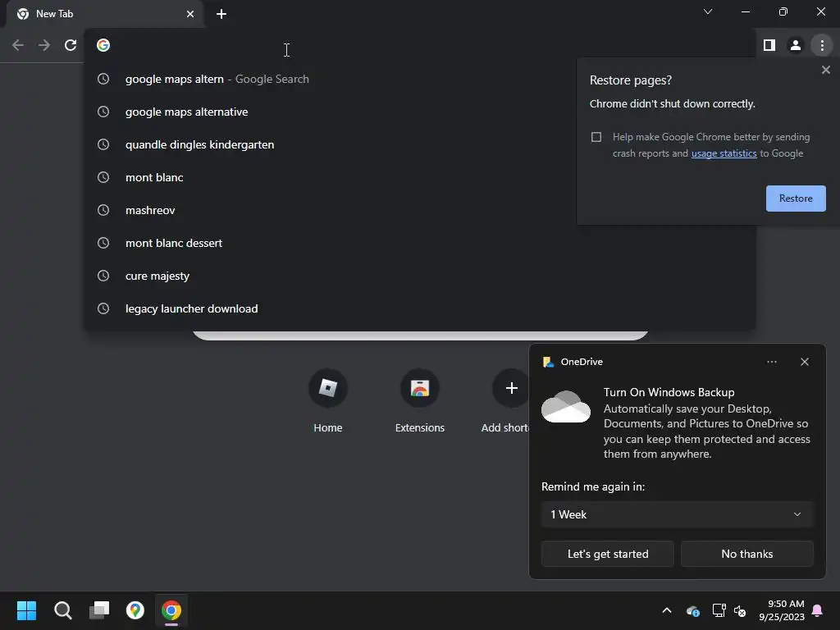Dismiss the Restore pages popup
This screenshot has width=840, height=630.
[825, 70]
